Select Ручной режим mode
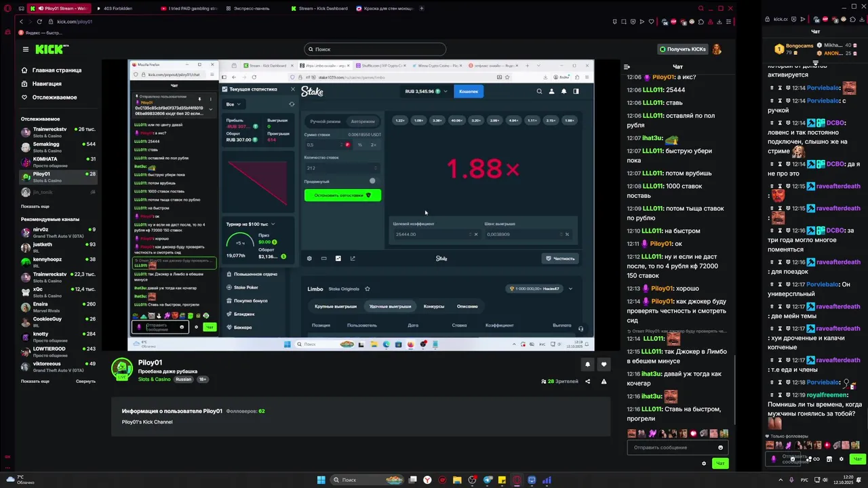Image resolution: width=868 pixels, height=488 pixels. click(x=325, y=121)
